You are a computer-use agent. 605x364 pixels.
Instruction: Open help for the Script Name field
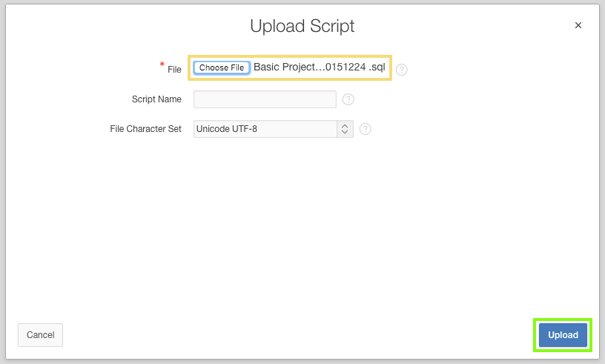pos(348,99)
